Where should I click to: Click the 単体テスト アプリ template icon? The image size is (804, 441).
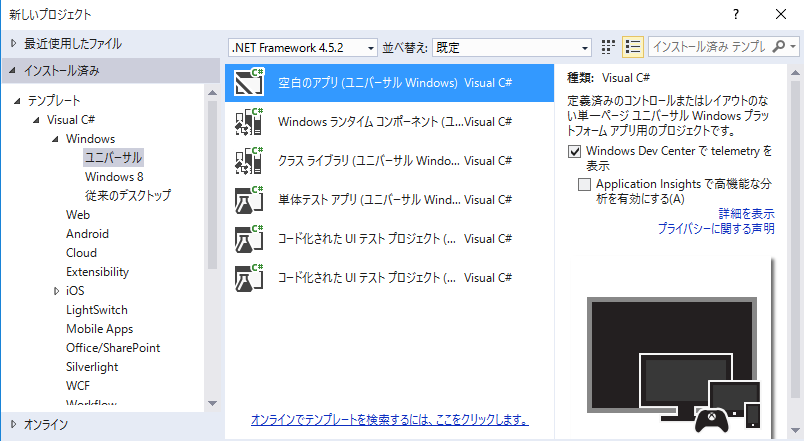(x=248, y=199)
